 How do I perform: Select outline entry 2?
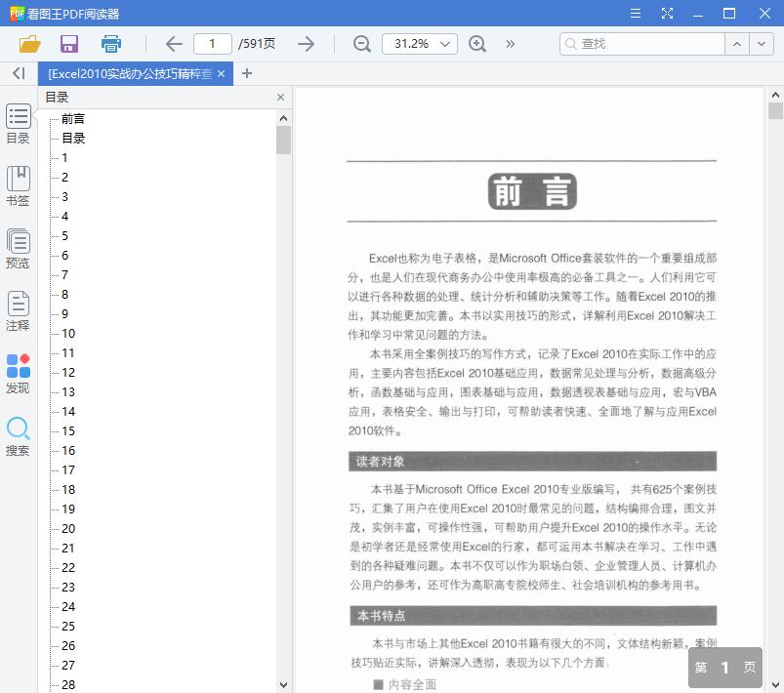click(x=65, y=178)
